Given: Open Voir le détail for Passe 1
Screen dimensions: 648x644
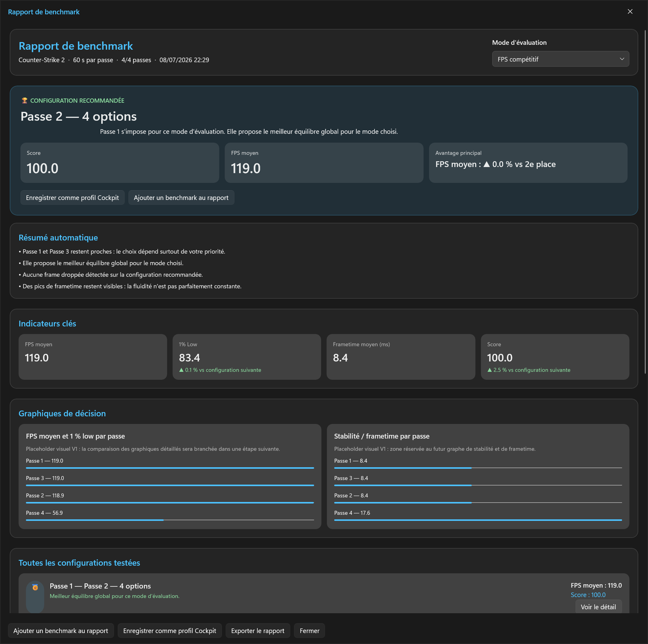Looking at the screenshot, I should point(598,607).
